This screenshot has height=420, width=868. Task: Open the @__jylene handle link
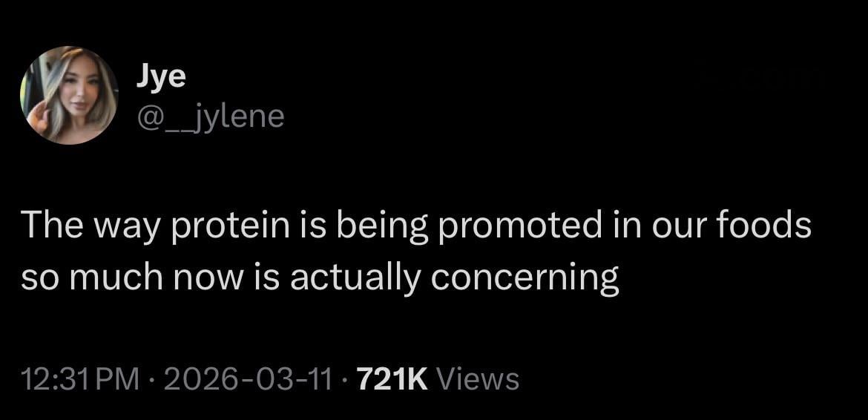click(211, 117)
